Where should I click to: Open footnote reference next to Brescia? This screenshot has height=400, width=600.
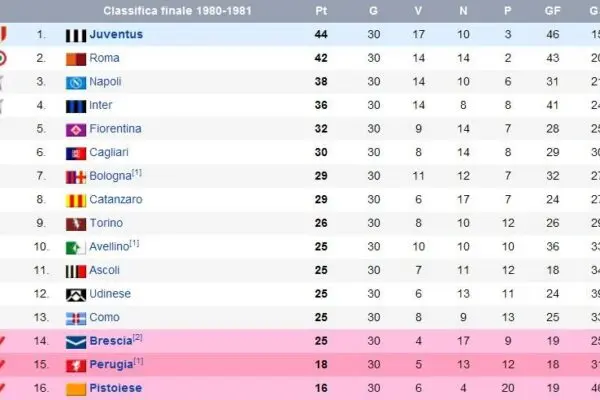pos(137,338)
